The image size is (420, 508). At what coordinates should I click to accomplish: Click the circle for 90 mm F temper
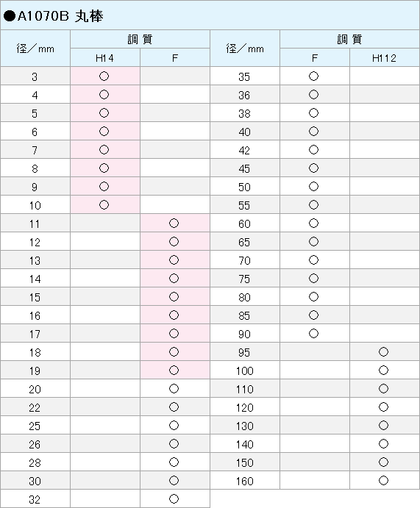[x=313, y=333]
